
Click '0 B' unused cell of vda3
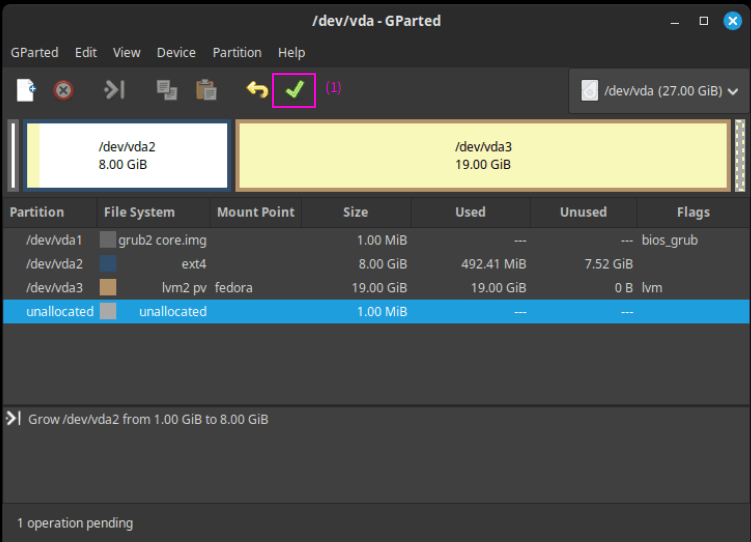624,288
